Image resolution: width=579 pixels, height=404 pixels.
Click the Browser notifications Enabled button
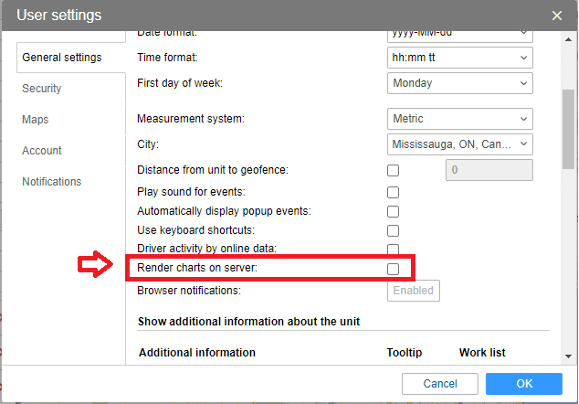coord(413,291)
